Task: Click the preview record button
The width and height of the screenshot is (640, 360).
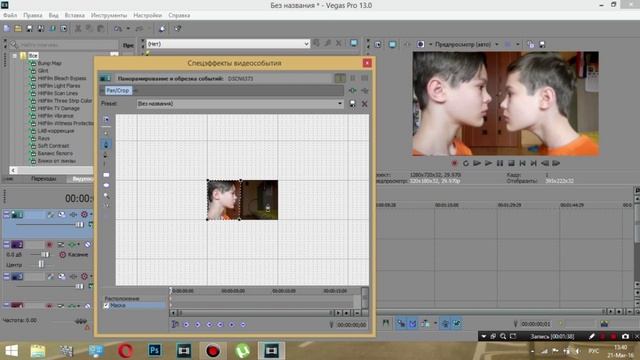Action: tap(454, 163)
